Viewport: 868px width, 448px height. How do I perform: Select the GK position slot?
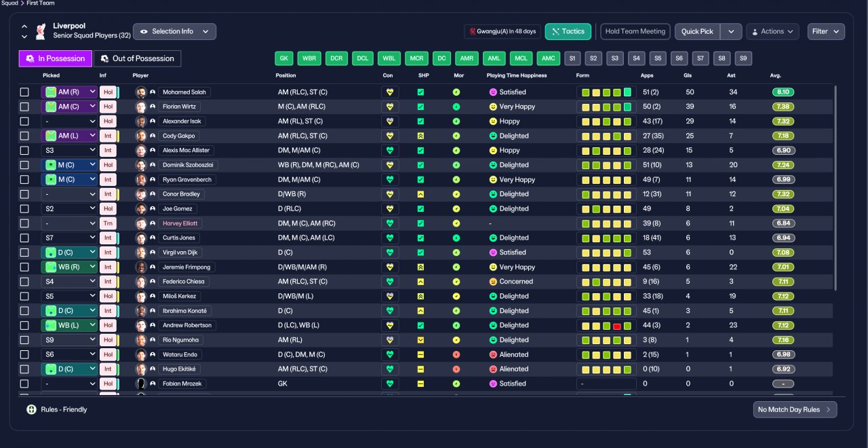284,58
